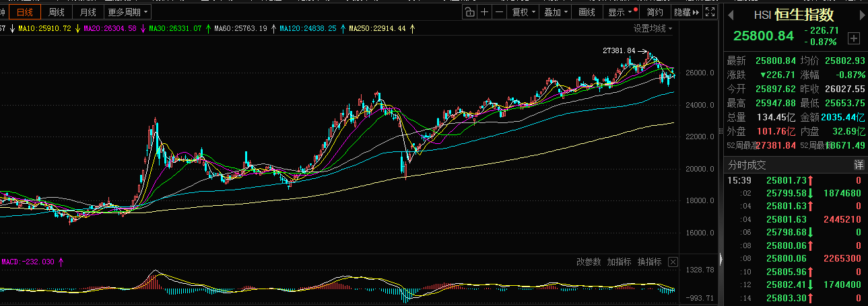Open the 复权 dropdown
868x306 pixels.
pyautogui.click(x=523, y=12)
